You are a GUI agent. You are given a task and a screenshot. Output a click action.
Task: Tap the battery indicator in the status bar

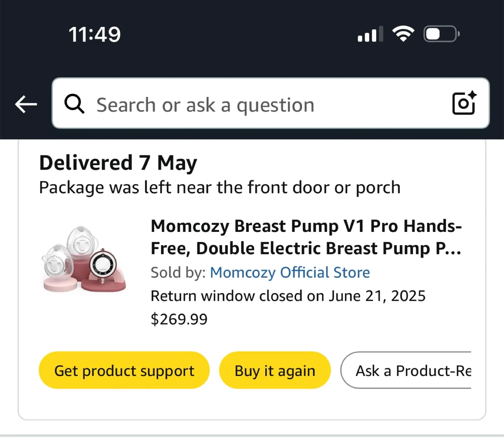tap(441, 33)
